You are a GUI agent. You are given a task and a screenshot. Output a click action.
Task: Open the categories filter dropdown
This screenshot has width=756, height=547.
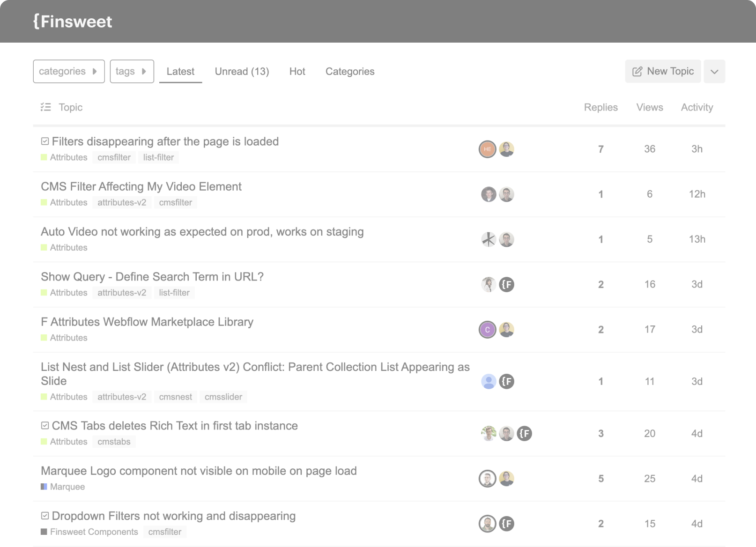[69, 71]
